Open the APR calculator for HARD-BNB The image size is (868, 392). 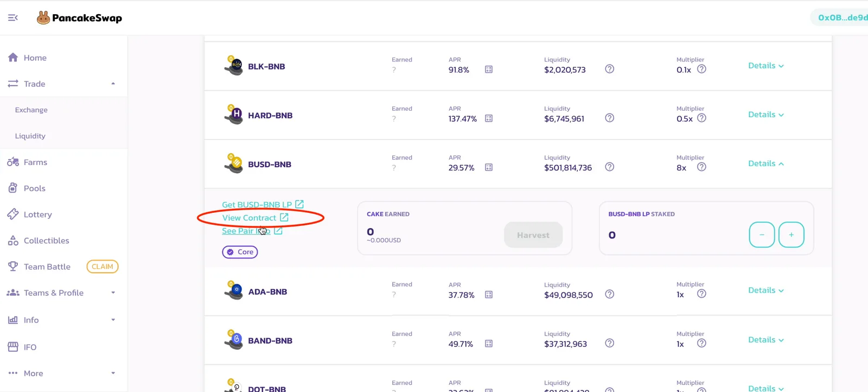(x=489, y=118)
